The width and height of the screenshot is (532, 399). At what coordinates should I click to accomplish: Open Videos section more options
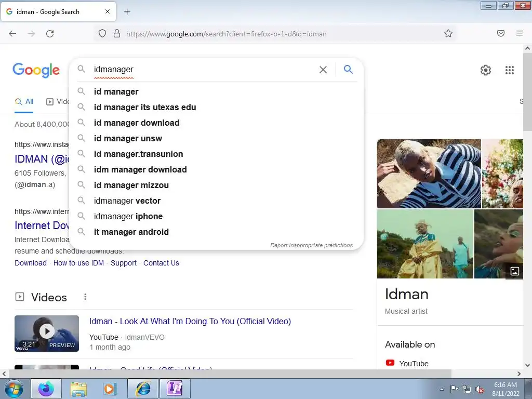click(x=85, y=297)
